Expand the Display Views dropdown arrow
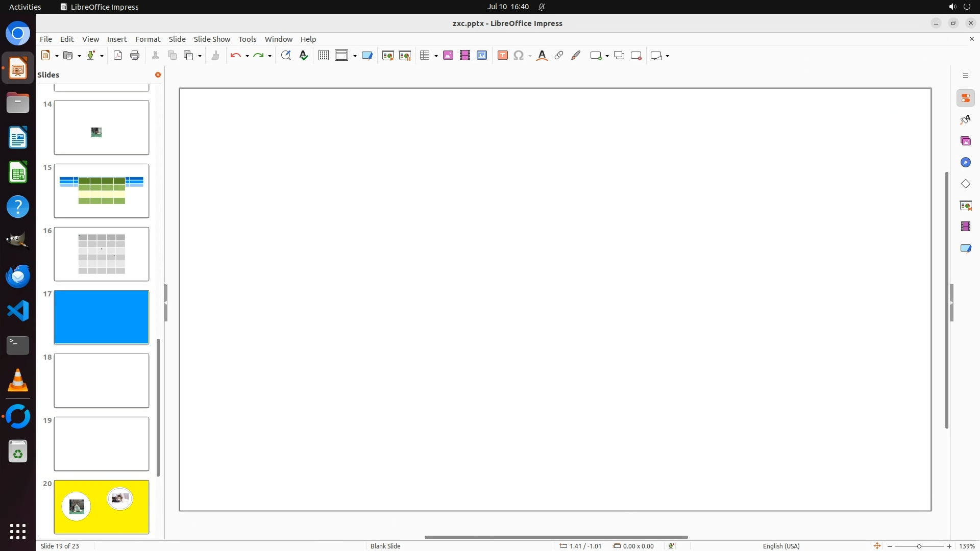 [355, 56]
